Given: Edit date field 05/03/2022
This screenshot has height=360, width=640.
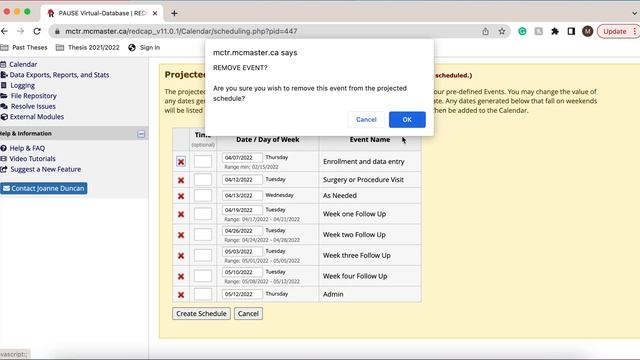Looking at the screenshot, I should point(242,251).
